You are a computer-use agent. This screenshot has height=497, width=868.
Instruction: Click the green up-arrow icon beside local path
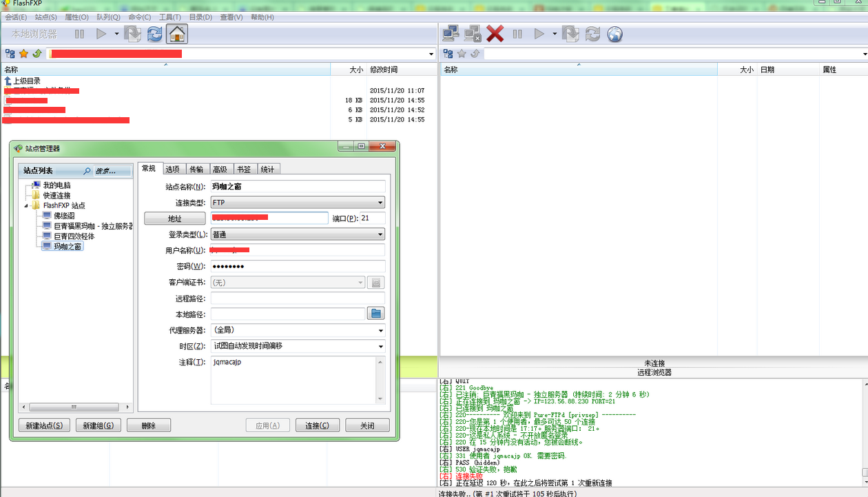pyautogui.click(x=37, y=54)
